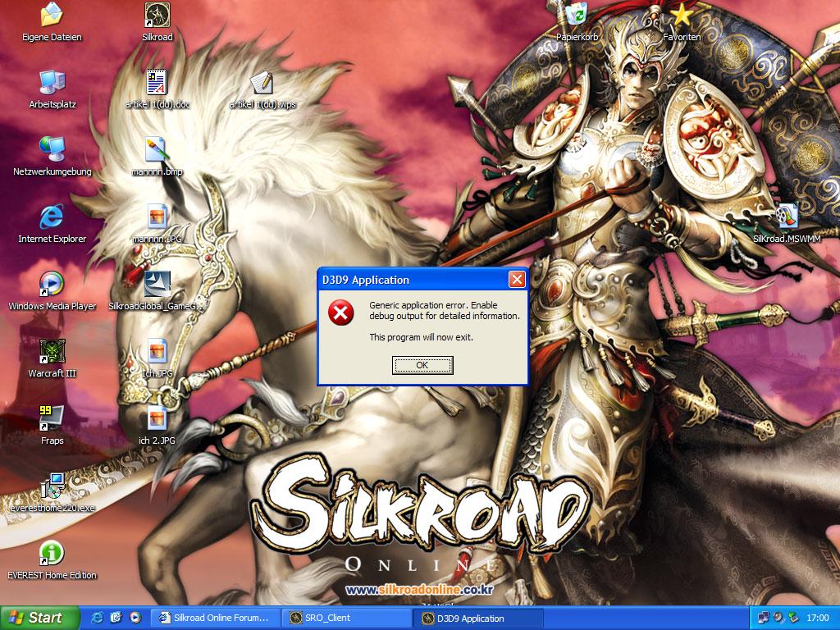Close the D3D9 Application dialog

pos(517,280)
